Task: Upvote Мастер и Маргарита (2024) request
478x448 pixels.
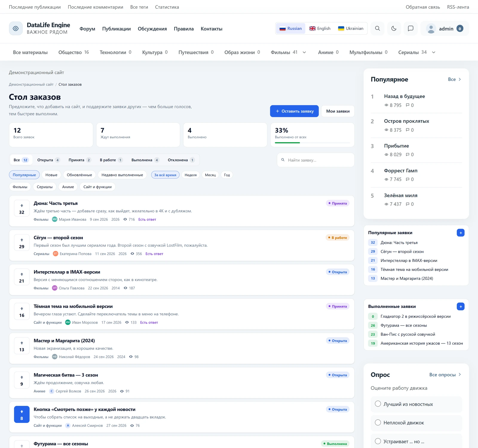Action: pyautogui.click(x=22, y=346)
